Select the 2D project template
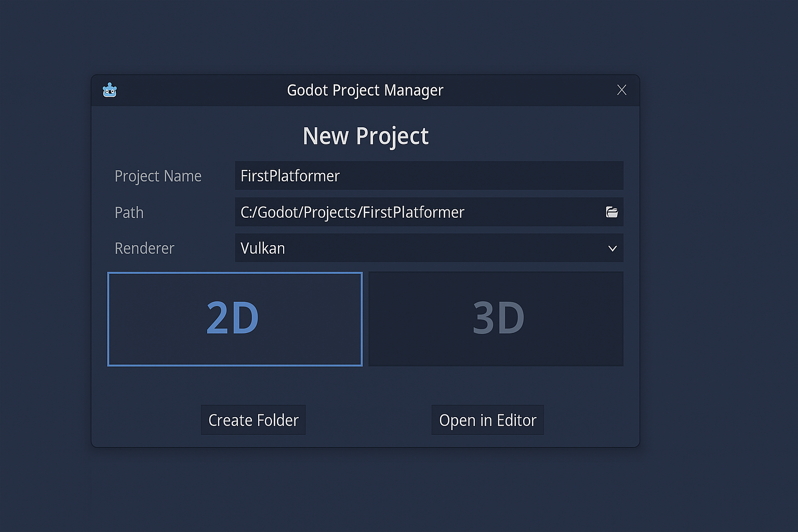Image resolution: width=798 pixels, height=532 pixels. coord(234,319)
